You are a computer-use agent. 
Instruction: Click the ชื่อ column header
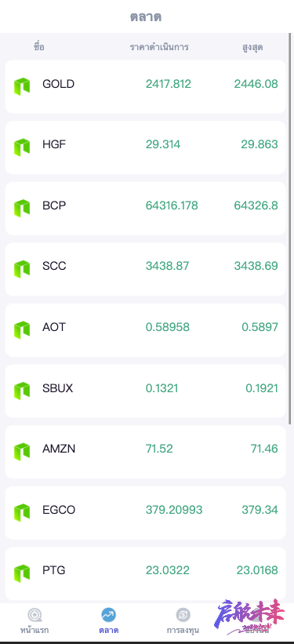tap(39, 47)
